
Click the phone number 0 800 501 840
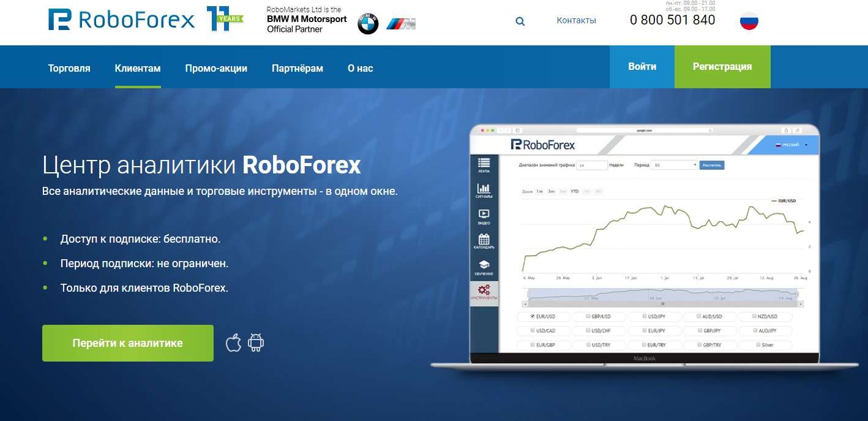coord(672,20)
